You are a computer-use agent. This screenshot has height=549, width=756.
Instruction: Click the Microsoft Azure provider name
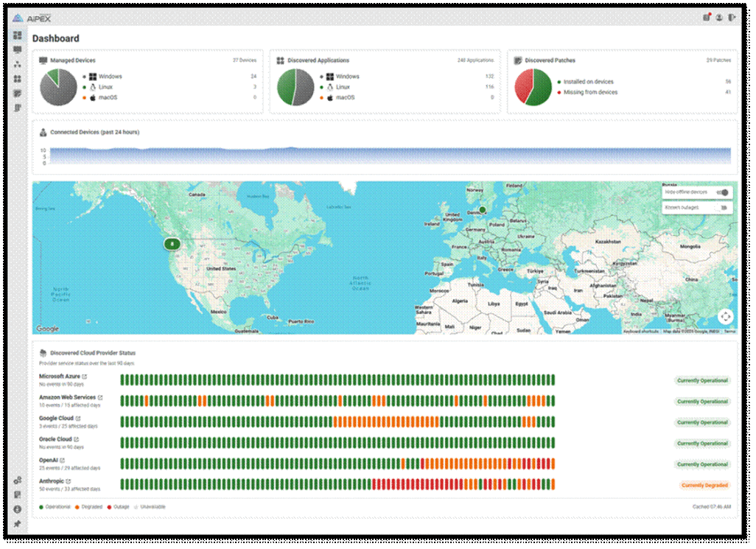[59, 377]
